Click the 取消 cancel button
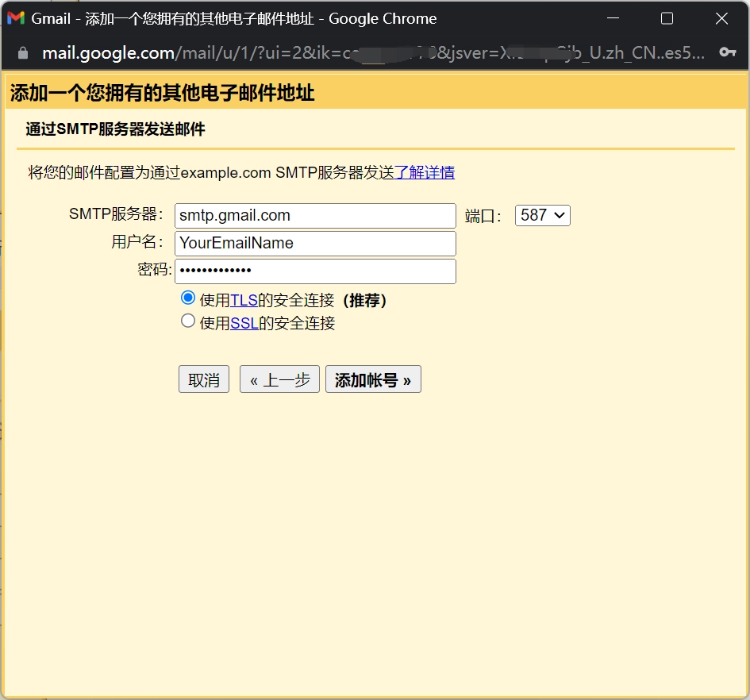This screenshot has width=750, height=700. tap(204, 379)
